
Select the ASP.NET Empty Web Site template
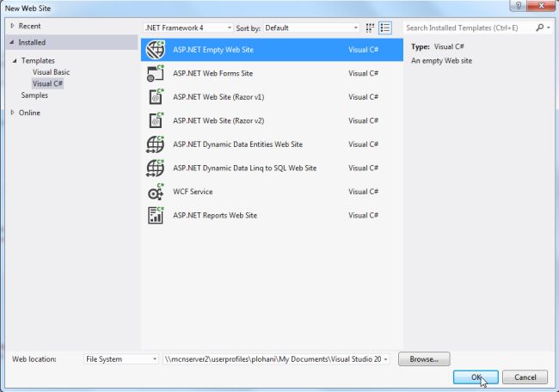tap(272, 50)
